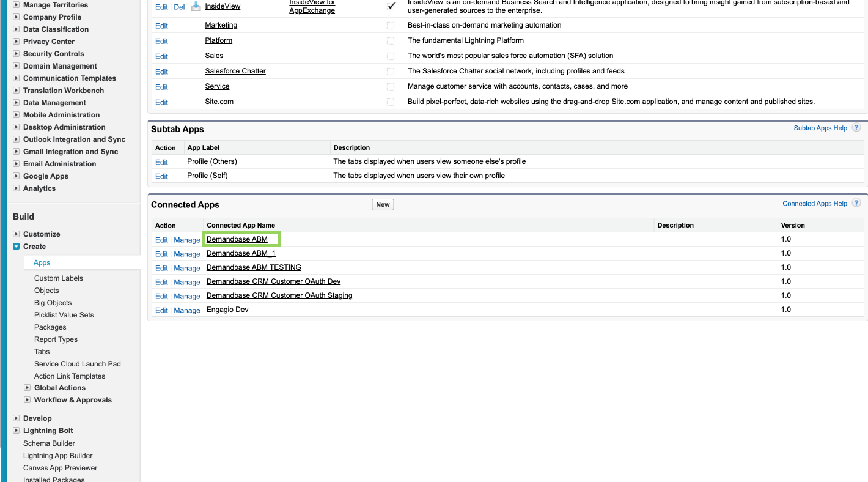Screen dimensions: 868x482
Task: Expand the Lightning Bolt sidebar arrow
Action: tap(17, 431)
